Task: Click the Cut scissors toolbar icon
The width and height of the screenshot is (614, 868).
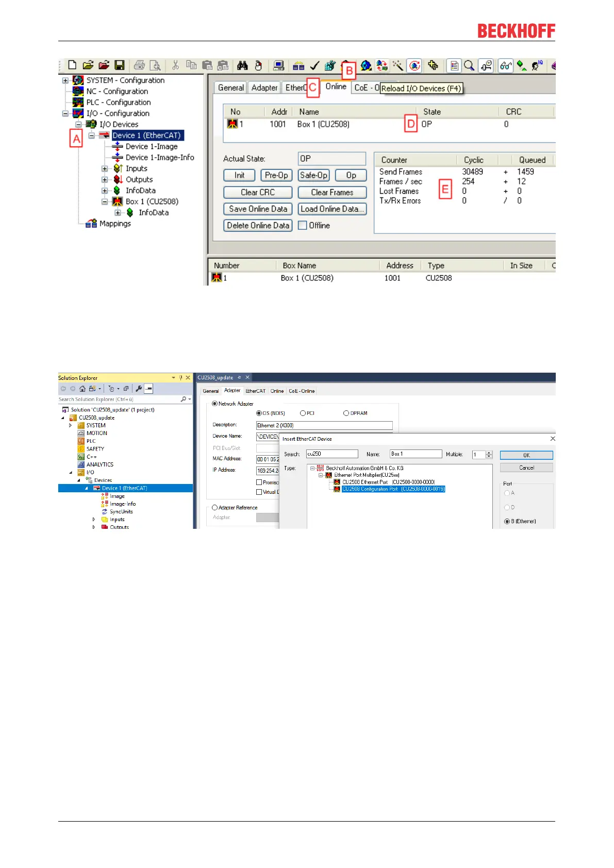Action: pyautogui.click(x=175, y=65)
